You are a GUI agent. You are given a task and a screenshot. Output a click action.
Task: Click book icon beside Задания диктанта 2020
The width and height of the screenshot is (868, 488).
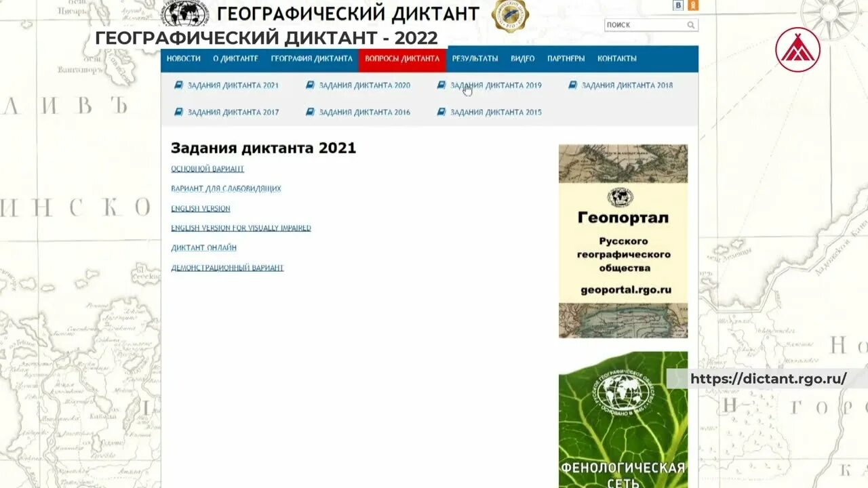click(311, 85)
